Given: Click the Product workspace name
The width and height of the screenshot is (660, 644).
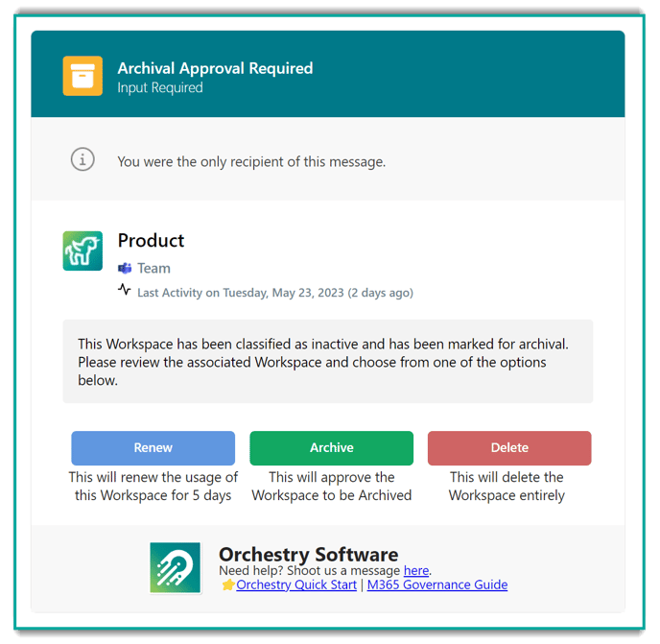Looking at the screenshot, I should [x=151, y=241].
